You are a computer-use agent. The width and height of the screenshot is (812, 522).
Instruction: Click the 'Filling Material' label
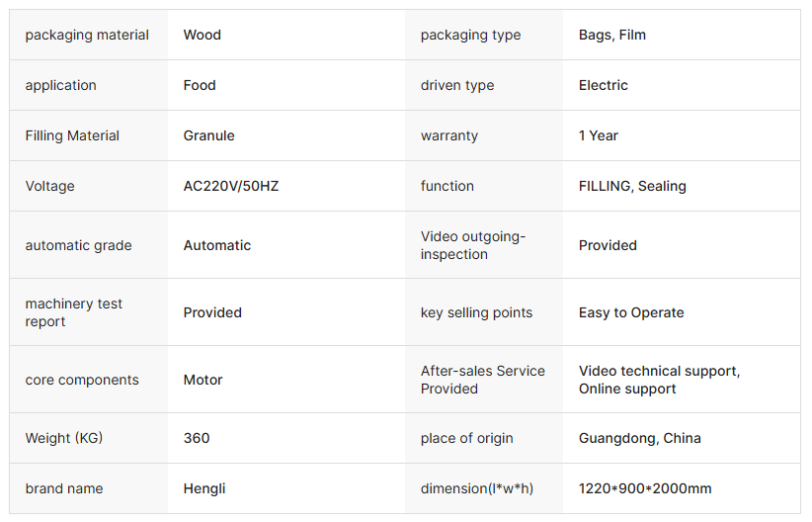coord(72,135)
